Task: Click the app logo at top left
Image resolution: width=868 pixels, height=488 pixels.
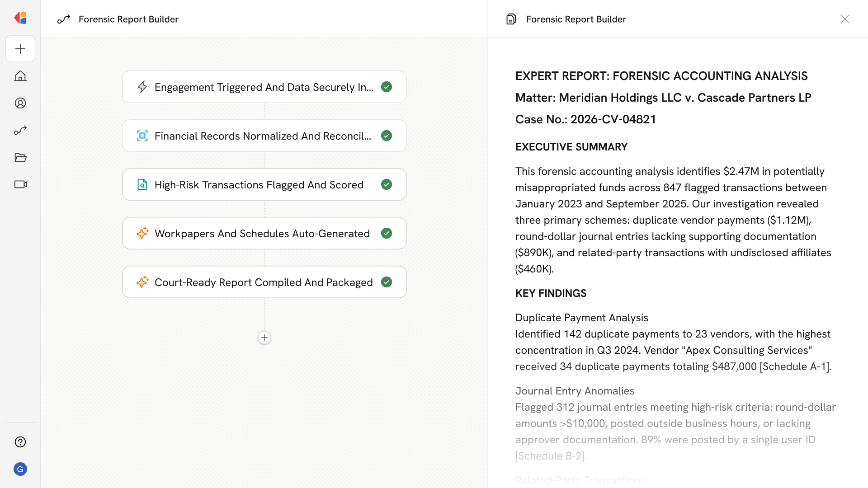Action: click(x=20, y=18)
